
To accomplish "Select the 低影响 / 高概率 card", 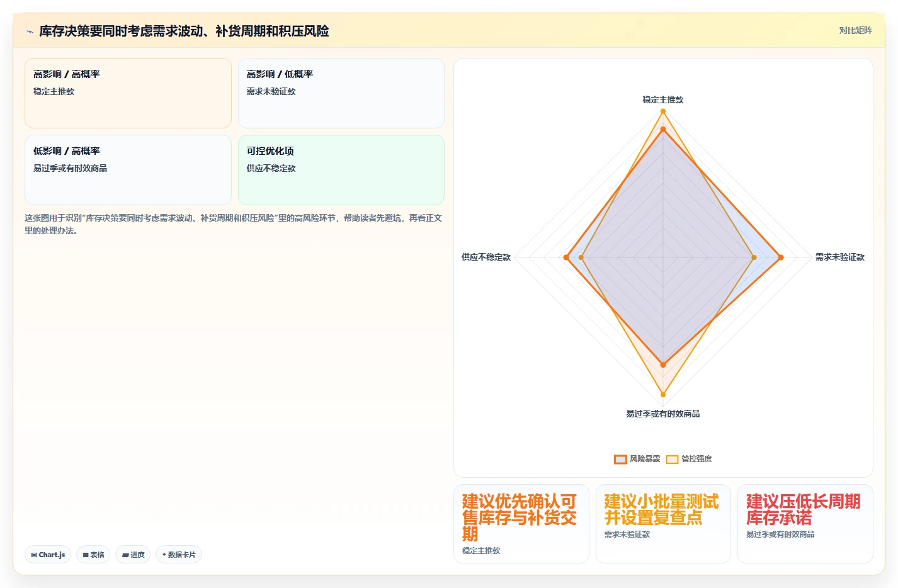I will coord(128,170).
